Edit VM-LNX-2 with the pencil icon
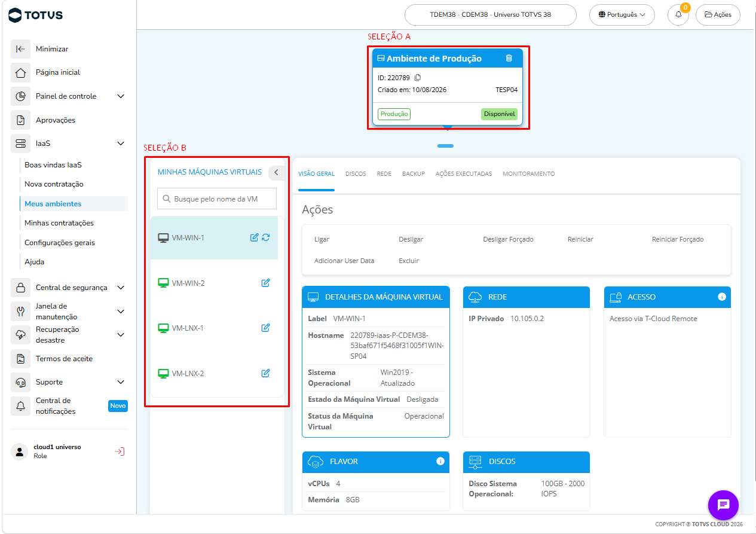The width and height of the screenshot is (756, 534). click(x=266, y=373)
